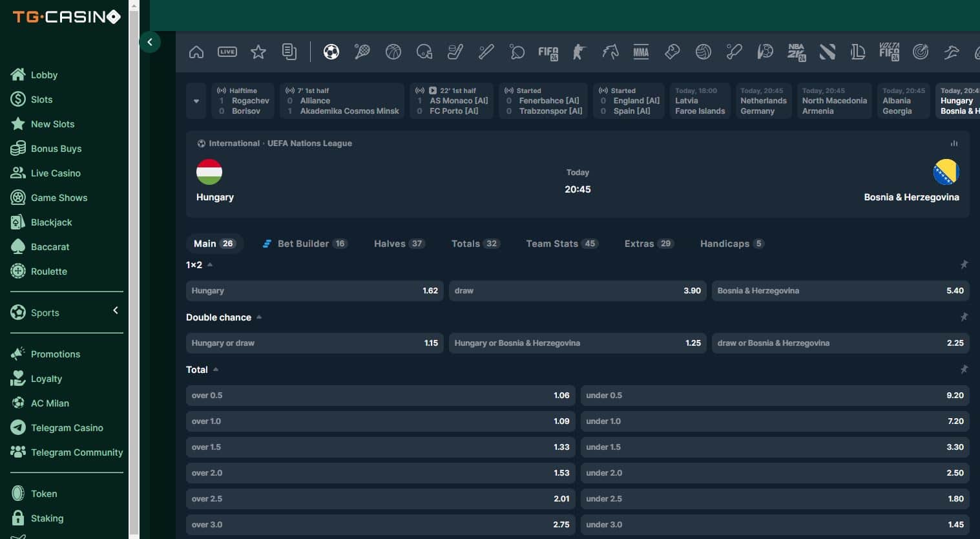Select the FIFA 24 esports icon

[548, 52]
